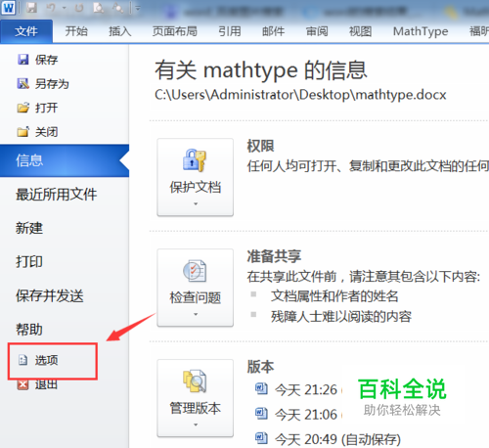
Task: Click the floppy-disk icon next to 保存
Action: 22,60
